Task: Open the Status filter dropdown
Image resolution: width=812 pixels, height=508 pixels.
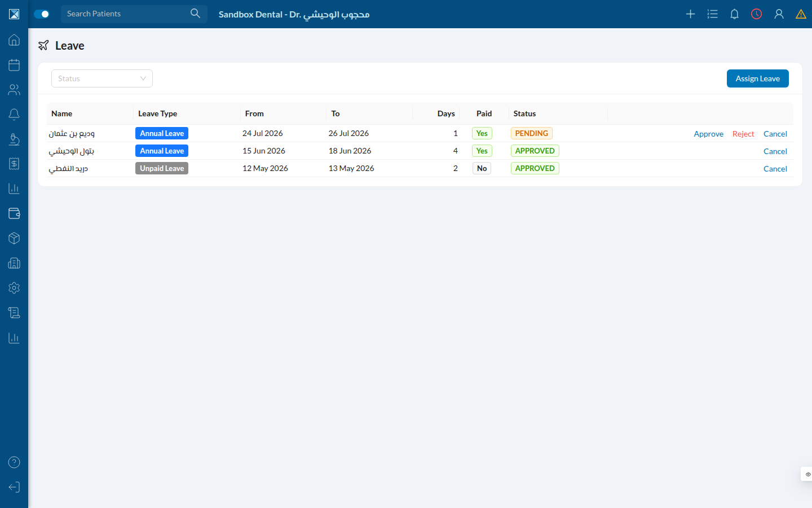Action: 102,78
